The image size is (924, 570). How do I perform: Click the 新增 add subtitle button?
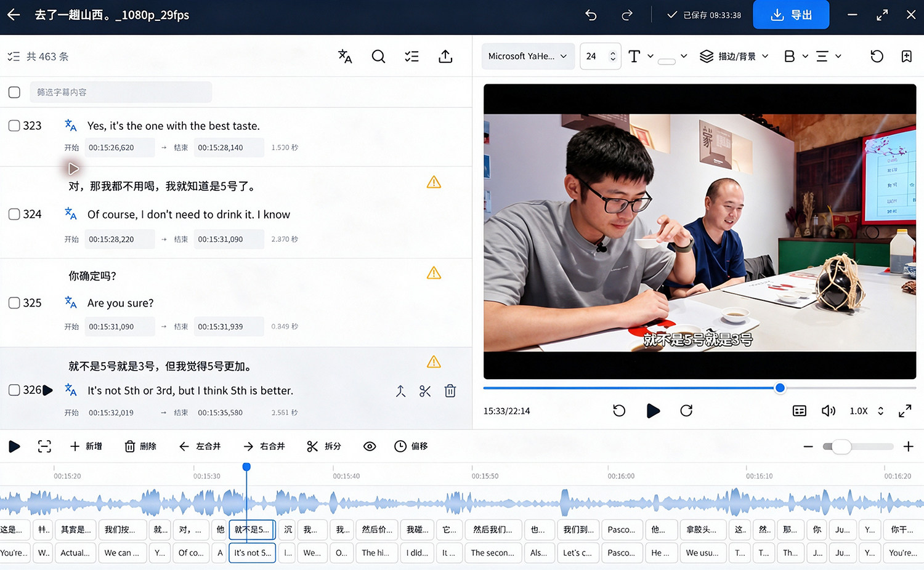[x=86, y=446]
